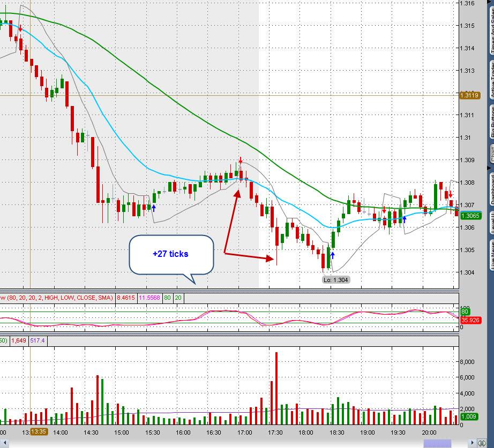Screen dimensions: 494x448
Task: Click the green 1,009 volume value label
Action: 469,416
